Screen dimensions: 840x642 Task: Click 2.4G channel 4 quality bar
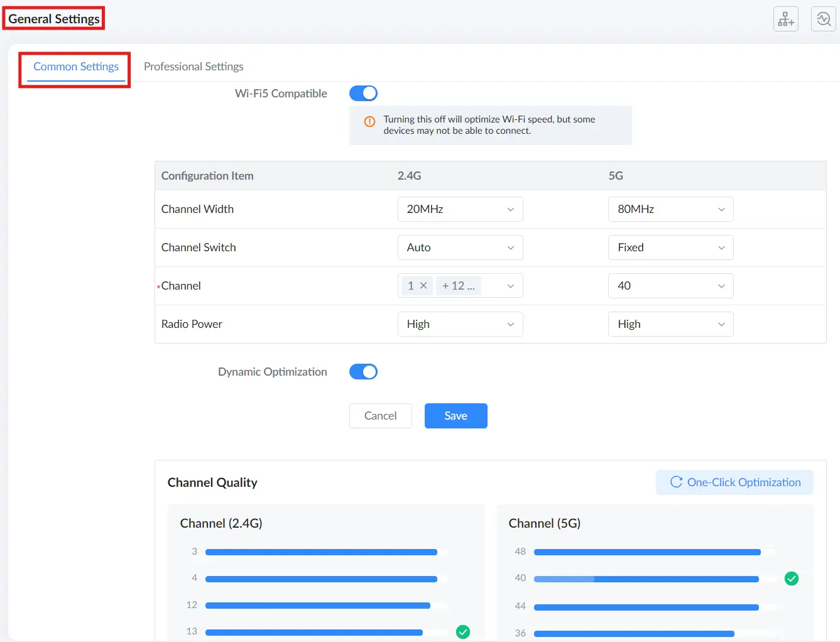[327, 579]
